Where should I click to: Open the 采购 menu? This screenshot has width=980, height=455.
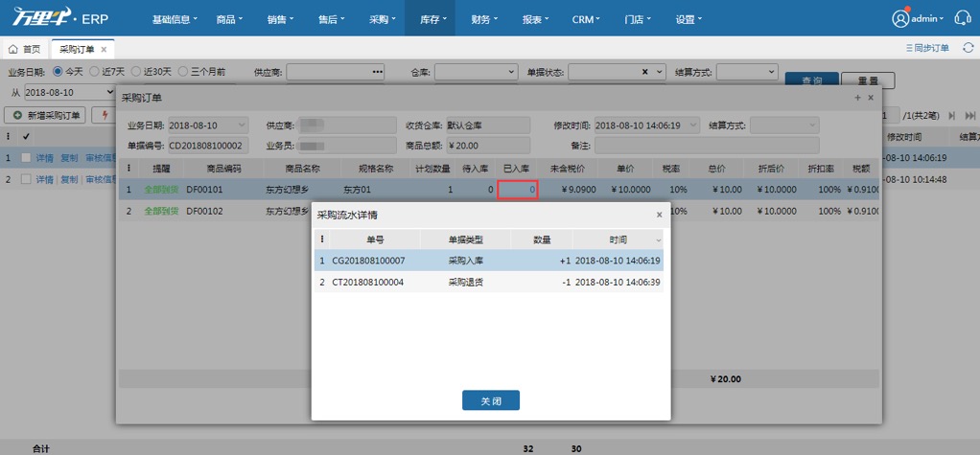point(382,19)
